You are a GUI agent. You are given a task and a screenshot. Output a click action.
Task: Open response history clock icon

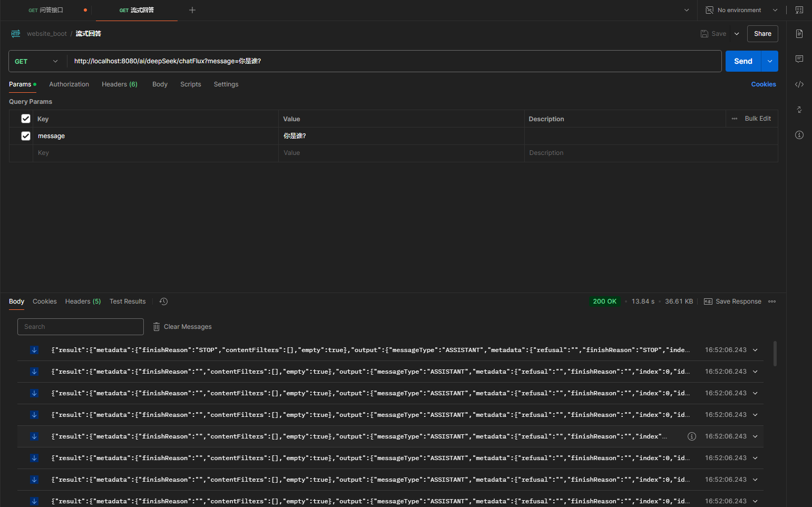(163, 301)
